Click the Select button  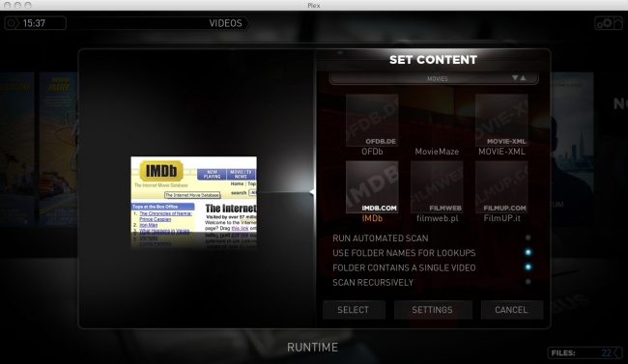[x=354, y=310]
